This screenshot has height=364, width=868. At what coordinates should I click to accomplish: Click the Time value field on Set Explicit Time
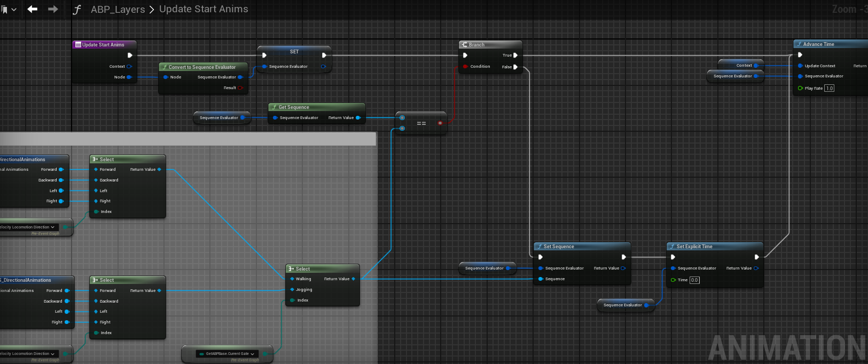coord(694,280)
